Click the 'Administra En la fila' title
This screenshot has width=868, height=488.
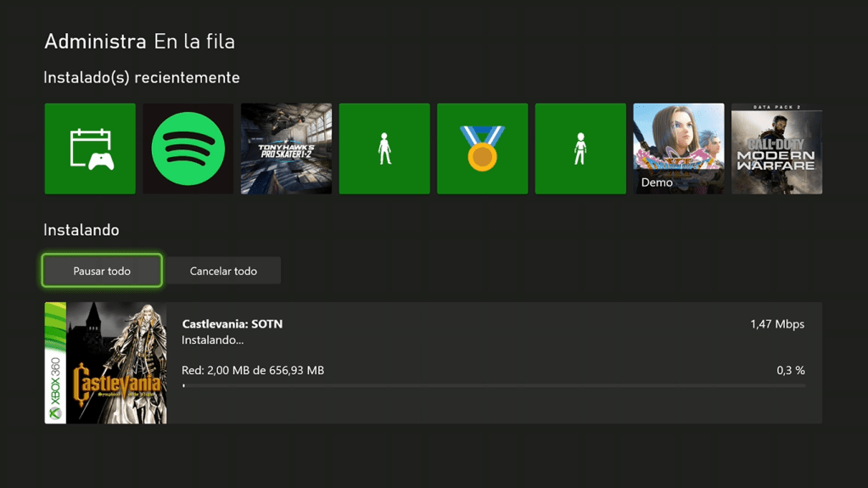139,42
